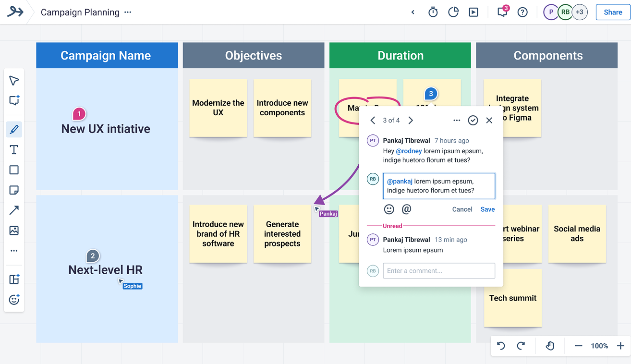
Task: Start the timer from top bar
Action: (x=433, y=12)
